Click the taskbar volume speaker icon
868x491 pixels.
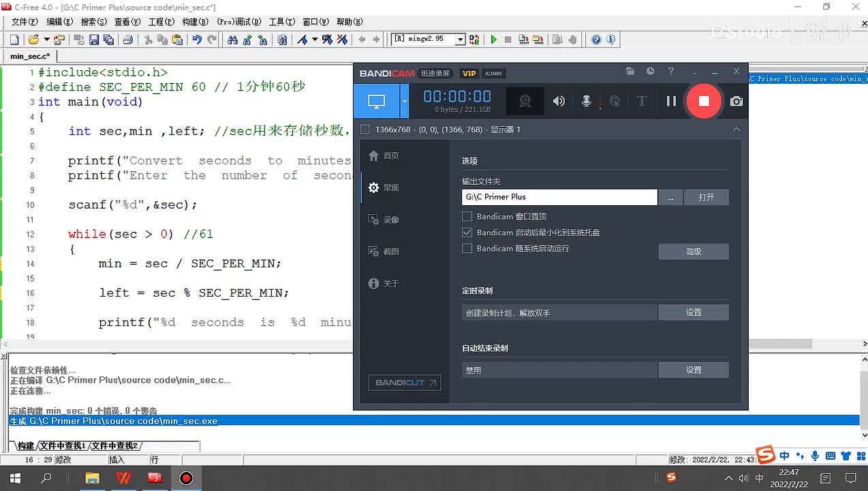pos(744,478)
